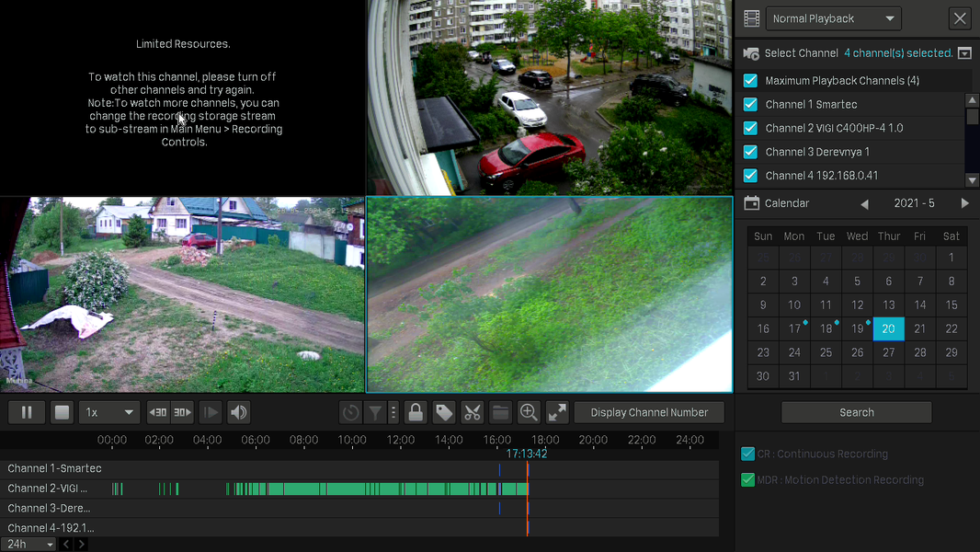Uncheck Maximum Playback Channels (4)
980x552 pixels.
[x=750, y=81]
